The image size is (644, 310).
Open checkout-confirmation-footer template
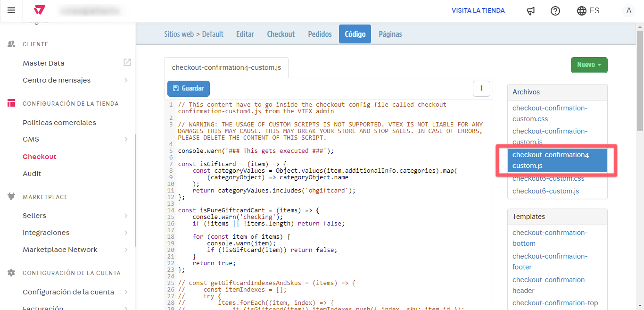coord(550,261)
